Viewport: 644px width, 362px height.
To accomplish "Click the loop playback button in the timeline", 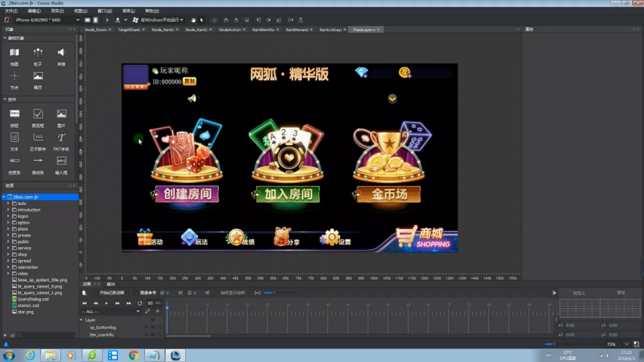I will click(x=140, y=303).
